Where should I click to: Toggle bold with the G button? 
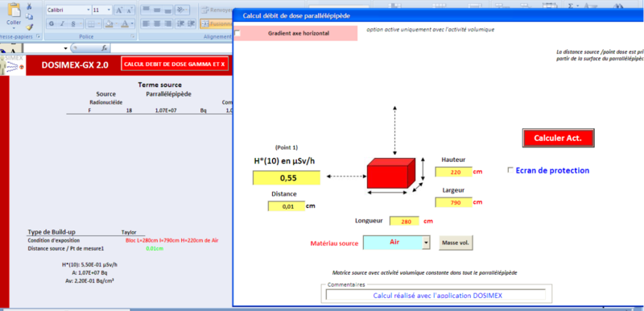click(x=52, y=24)
